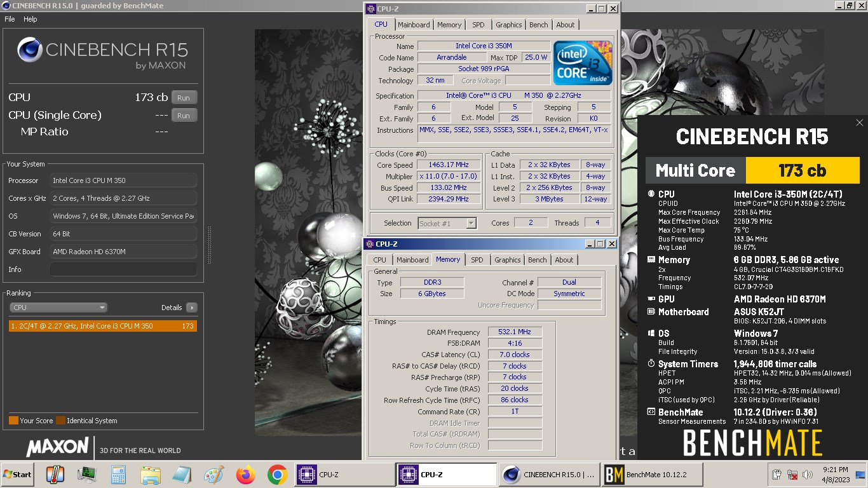Launch Google Chrome from the taskbar
The height and width of the screenshot is (488, 868).
[277, 474]
